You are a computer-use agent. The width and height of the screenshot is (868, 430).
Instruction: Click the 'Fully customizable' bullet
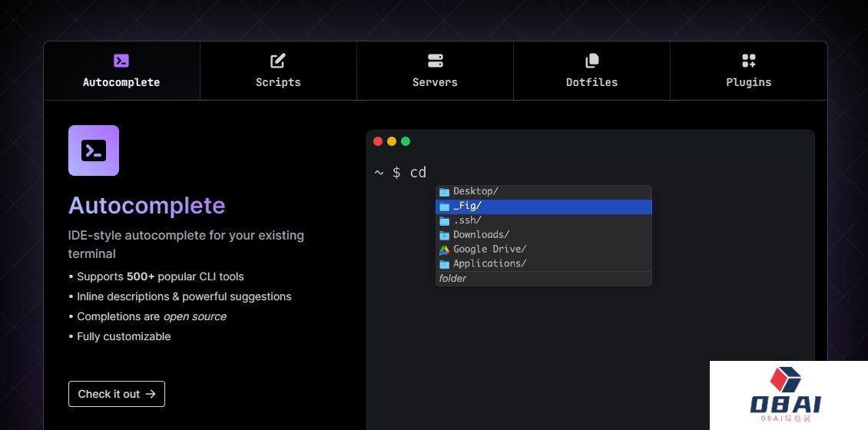coord(120,336)
